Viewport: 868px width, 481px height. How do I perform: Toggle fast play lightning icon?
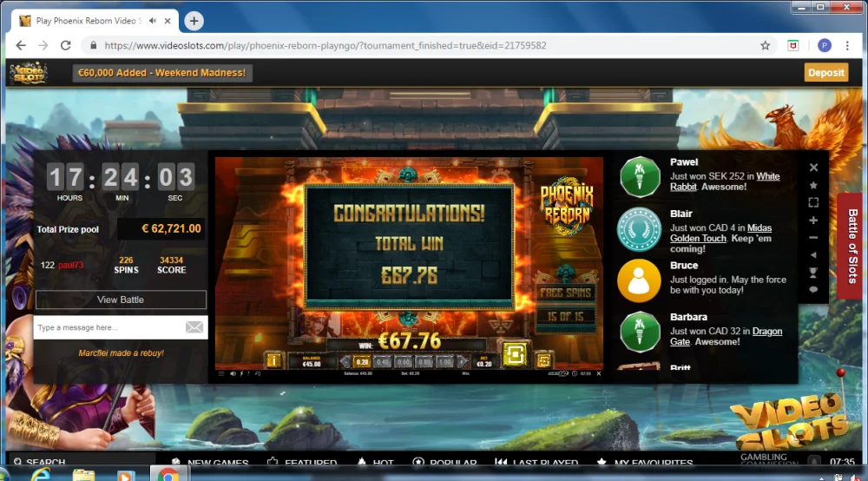click(241, 373)
